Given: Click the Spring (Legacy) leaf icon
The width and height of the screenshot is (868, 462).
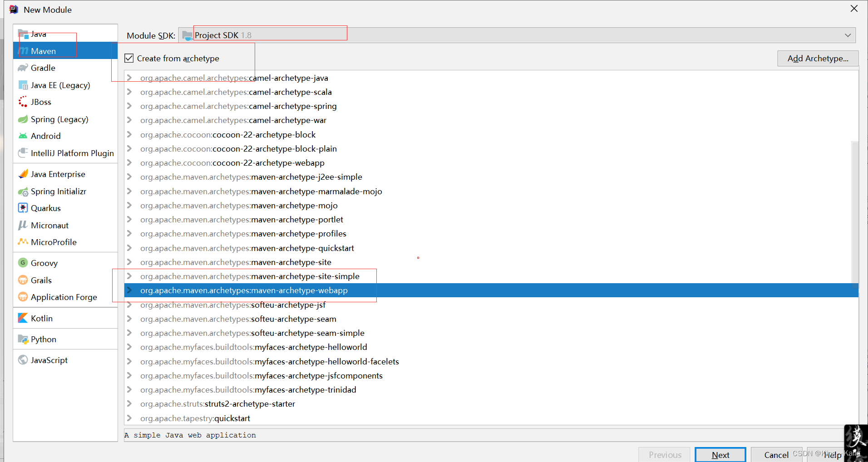Looking at the screenshot, I should pyautogui.click(x=23, y=119).
